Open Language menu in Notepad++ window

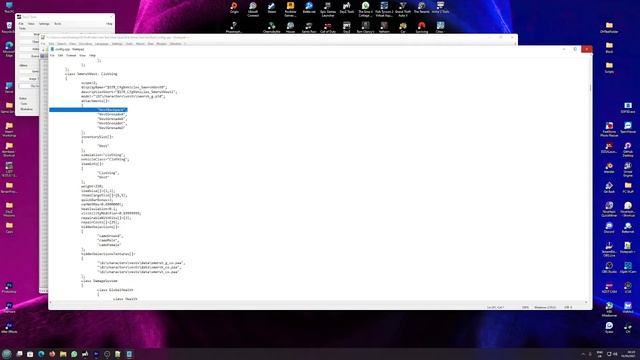[x=102, y=44]
